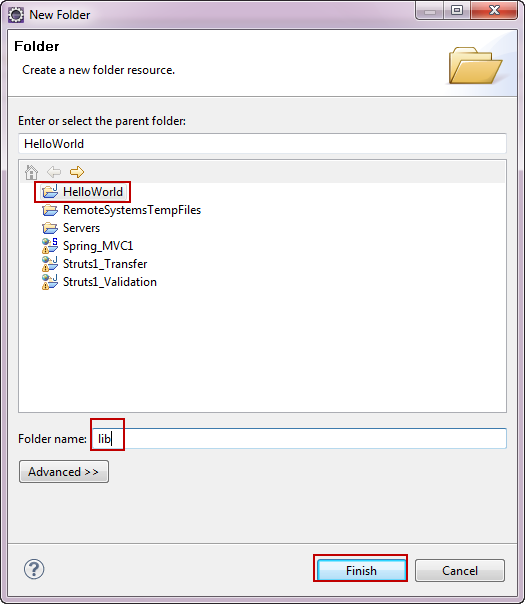The height and width of the screenshot is (604, 525).
Task: Click the Back arrow icon
Action: click(x=54, y=172)
